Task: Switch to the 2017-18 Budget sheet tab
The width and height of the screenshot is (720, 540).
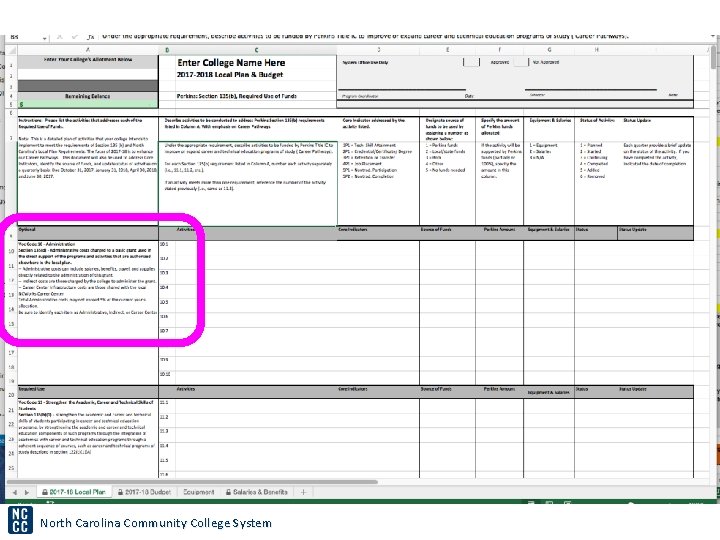Action: point(144,492)
